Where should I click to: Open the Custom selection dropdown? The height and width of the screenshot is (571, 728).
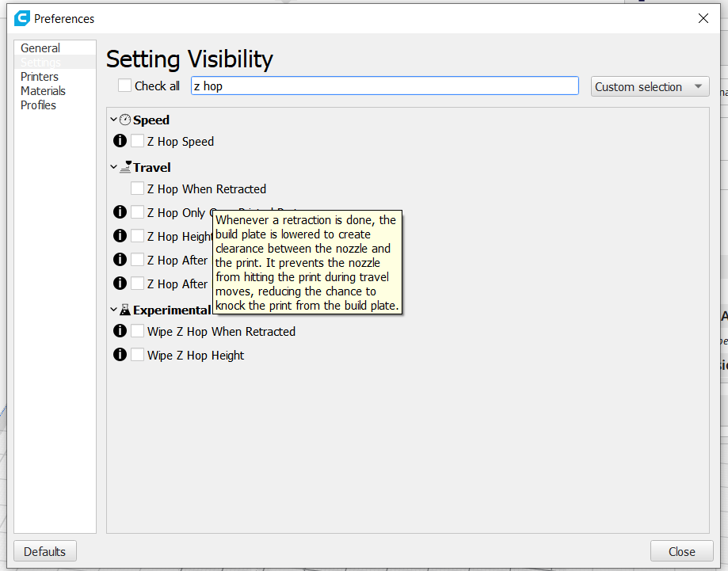(x=650, y=87)
